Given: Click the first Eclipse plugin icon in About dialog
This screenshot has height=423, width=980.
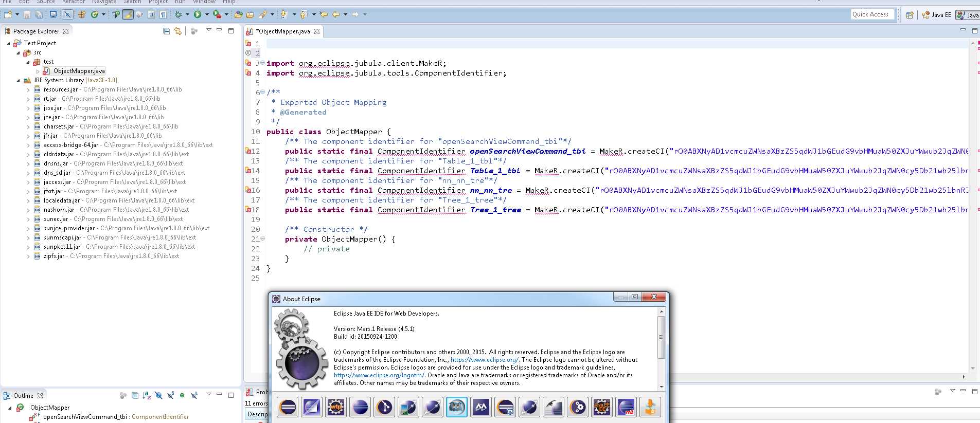Looking at the screenshot, I should (288, 408).
